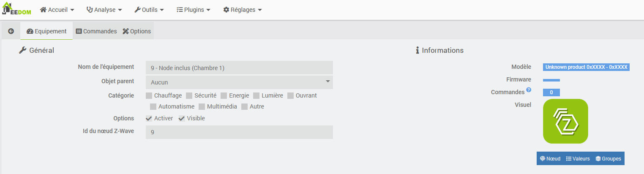The image size is (644, 174).
Task: Check the Sécurité category checkbox
Action: tap(189, 95)
